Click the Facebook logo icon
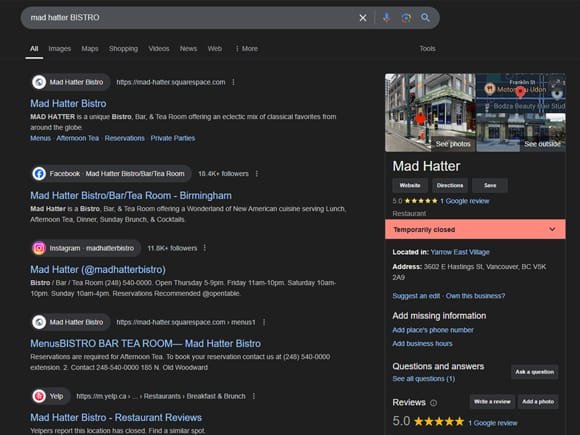The width and height of the screenshot is (580, 435). tap(39, 174)
